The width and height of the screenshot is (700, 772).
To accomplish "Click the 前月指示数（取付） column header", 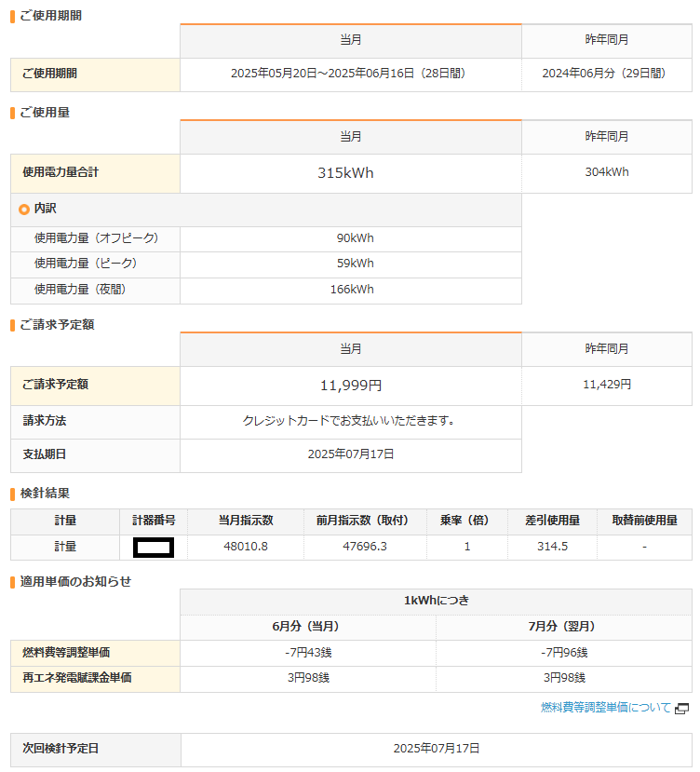I will click(362, 521).
